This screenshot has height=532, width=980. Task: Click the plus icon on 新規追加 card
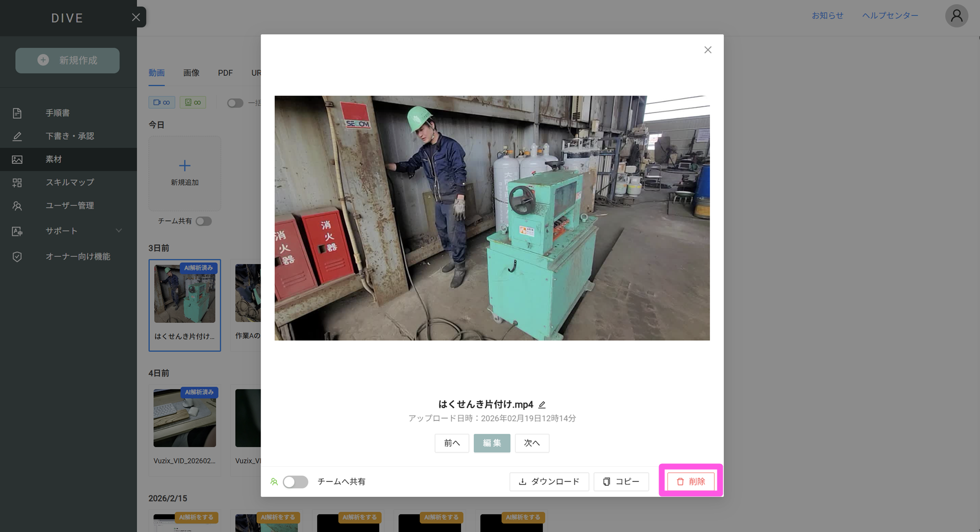[185, 166]
